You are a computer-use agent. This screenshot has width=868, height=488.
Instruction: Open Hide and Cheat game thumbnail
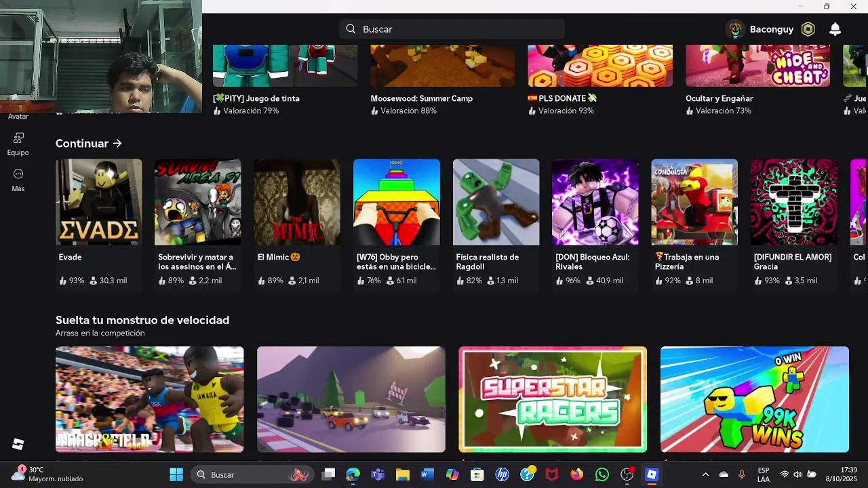(757, 66)
